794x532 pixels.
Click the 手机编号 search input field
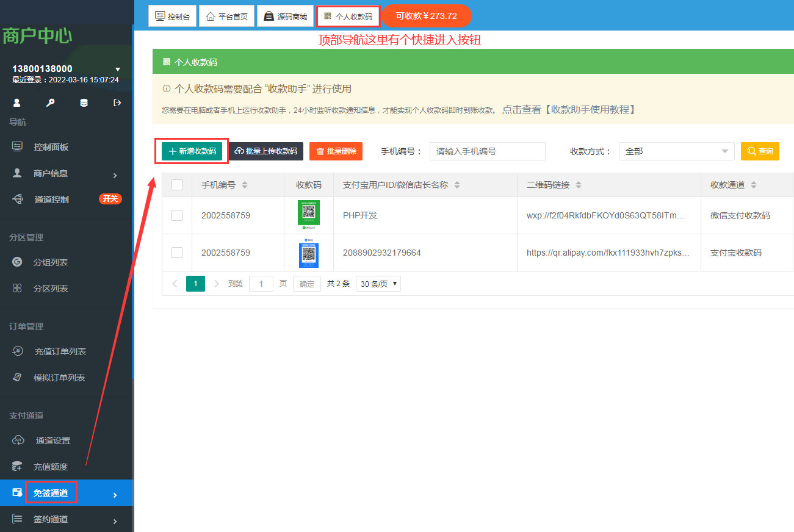(487, 151)
